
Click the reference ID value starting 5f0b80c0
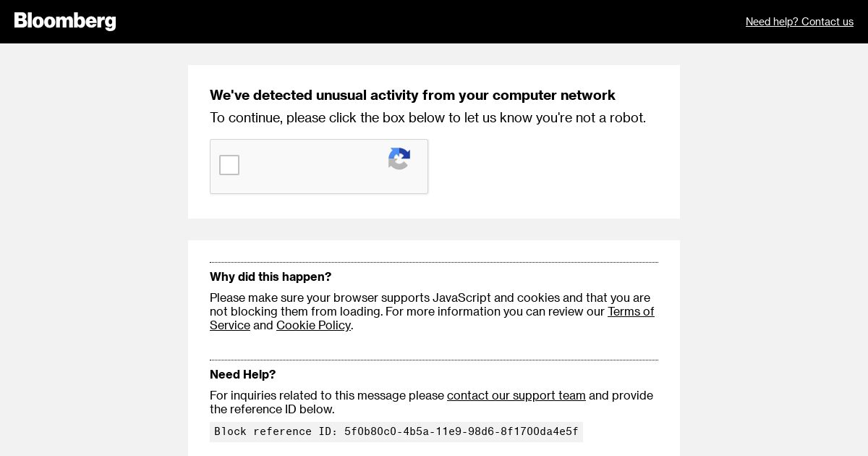click(461, 432)
